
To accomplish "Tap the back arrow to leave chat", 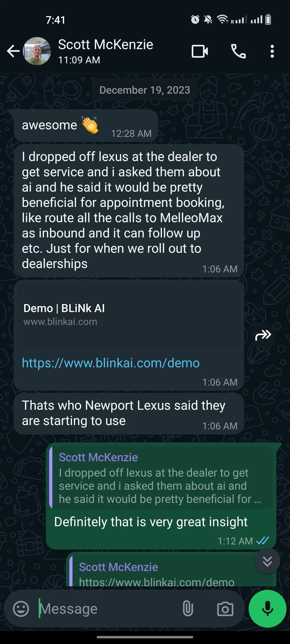I will (x=13, y=51).
